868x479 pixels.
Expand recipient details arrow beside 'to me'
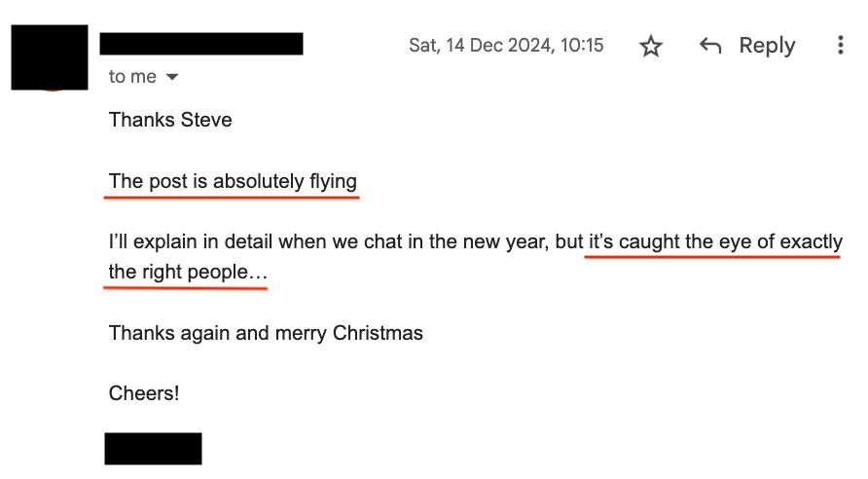(x=172, y=77)
